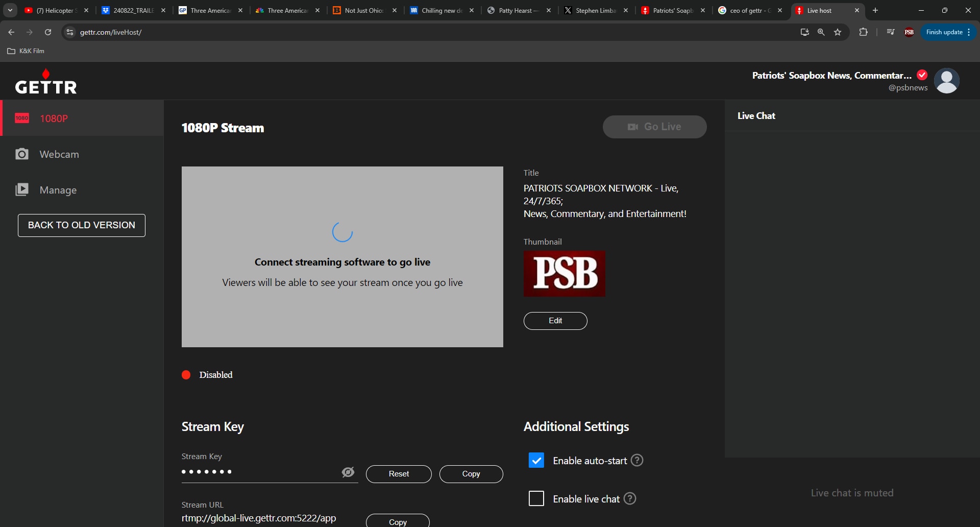Expand the K&K Film bookmarks folder
This screenshot has height=527, width=980.
click(x=26, y=51)
